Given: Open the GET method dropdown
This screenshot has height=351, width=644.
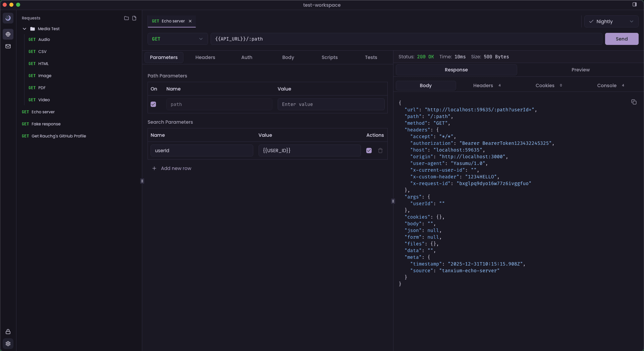Looking at the screenshot, I should coord(177,39).
